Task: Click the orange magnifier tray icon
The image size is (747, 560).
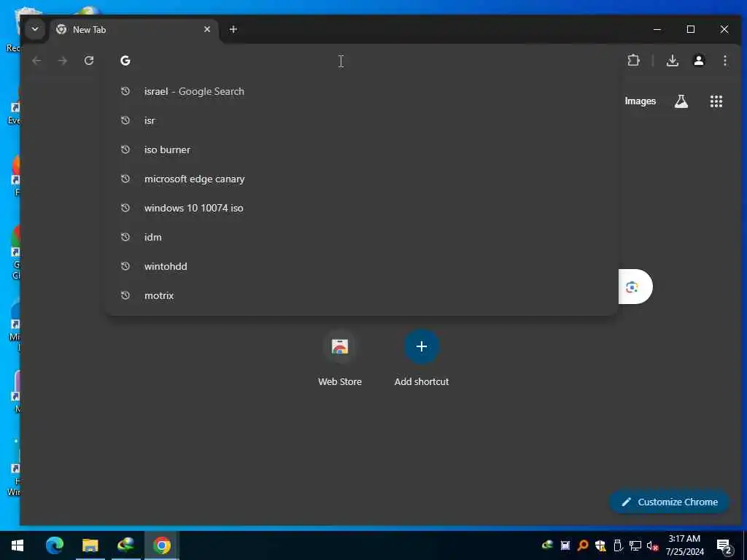Action: tap(582, 545)
